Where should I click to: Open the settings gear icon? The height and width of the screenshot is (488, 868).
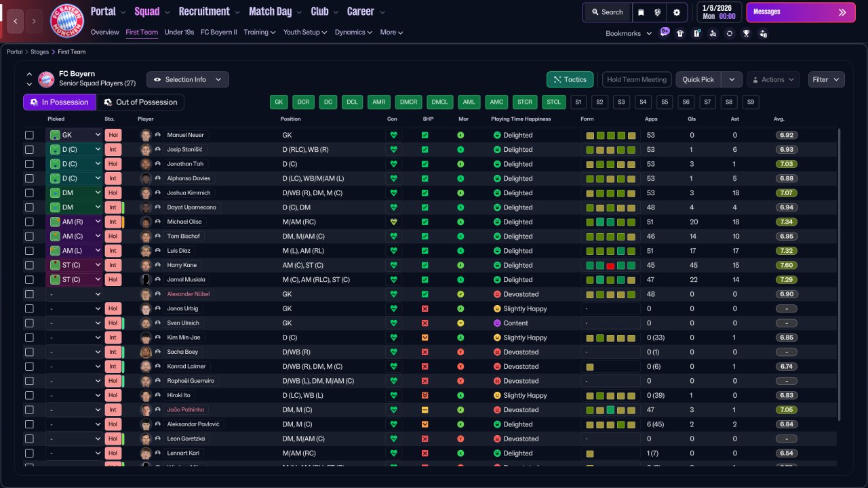[x=676, y=12]
